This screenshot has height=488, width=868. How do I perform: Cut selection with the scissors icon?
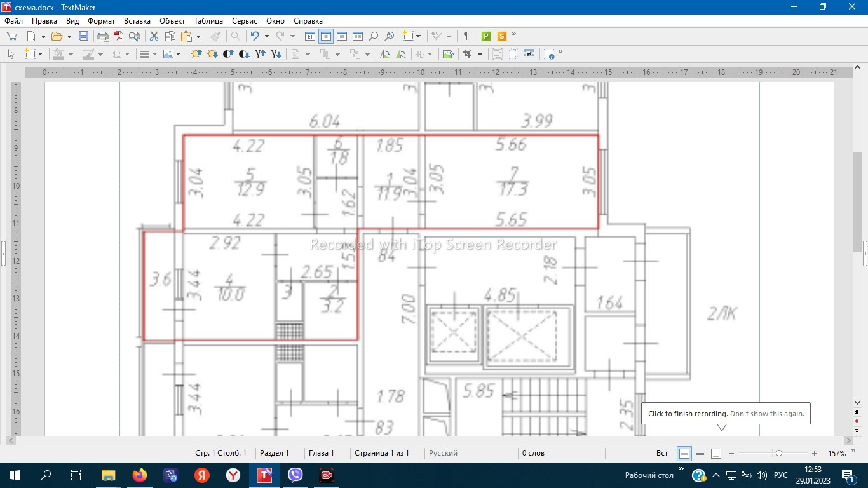click(x=154, y=36)
